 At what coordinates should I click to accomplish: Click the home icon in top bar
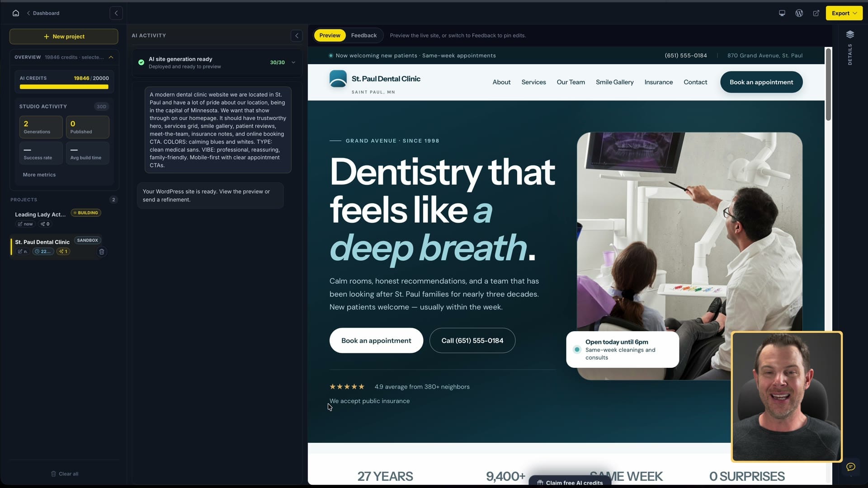pos(16,13)
